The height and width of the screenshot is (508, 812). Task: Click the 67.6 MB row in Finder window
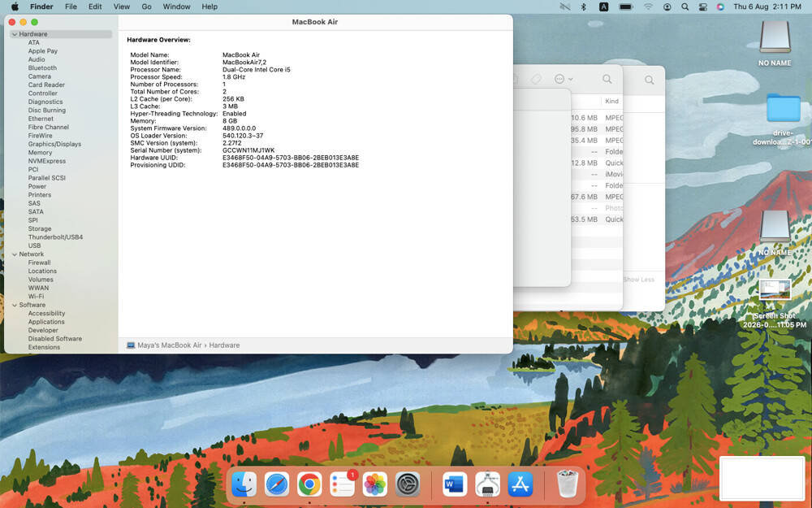[x=597, y=197]
